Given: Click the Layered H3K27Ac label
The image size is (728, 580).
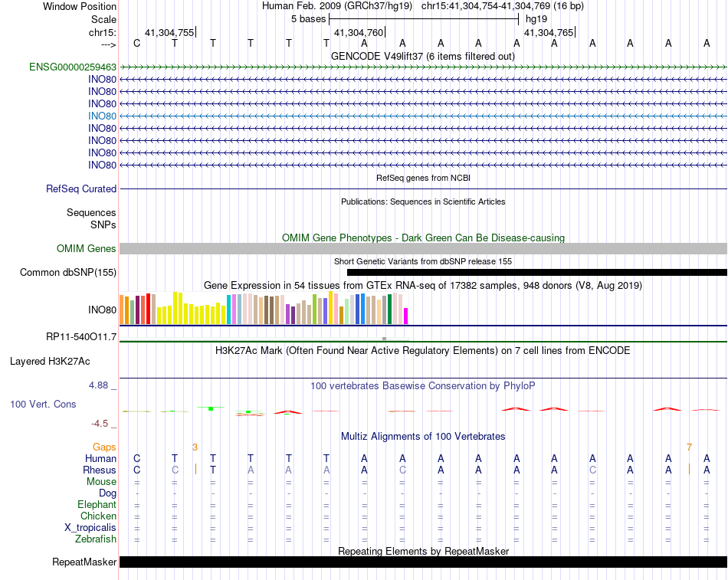Looking at the screenshot, I should coord(50,362).
